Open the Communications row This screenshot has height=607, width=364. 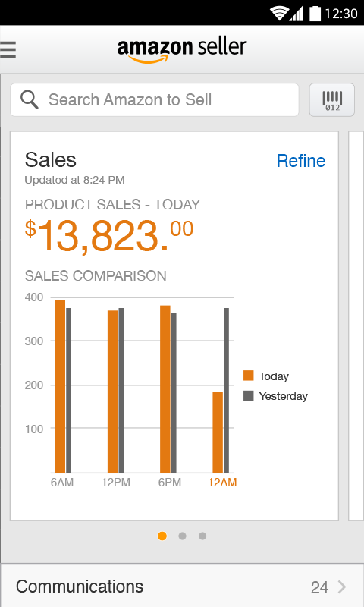pyautogui.click(x=182, y=585)
